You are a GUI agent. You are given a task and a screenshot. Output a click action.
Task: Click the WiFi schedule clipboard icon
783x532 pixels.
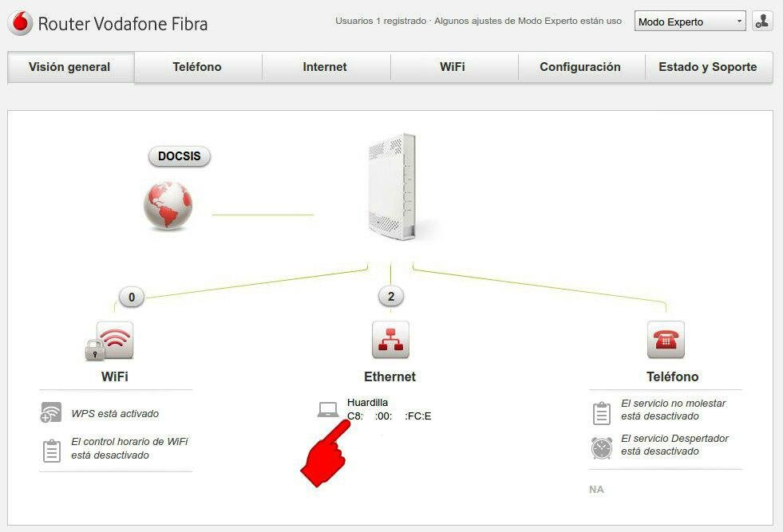tap(52, 451)
